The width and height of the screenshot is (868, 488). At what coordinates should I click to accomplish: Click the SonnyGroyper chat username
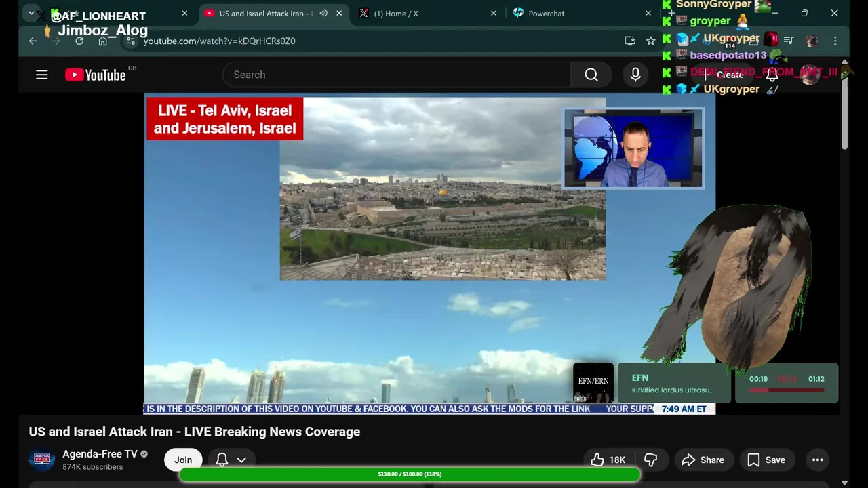tap(714, 5)
